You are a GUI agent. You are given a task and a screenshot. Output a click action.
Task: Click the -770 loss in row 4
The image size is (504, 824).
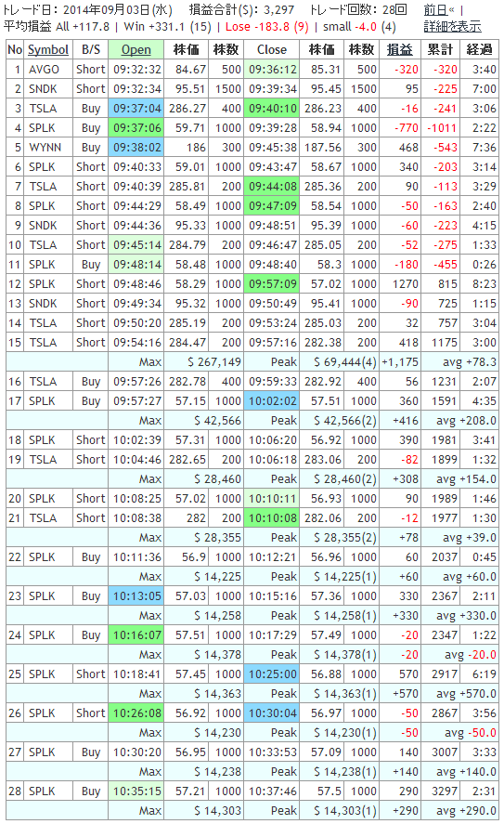(x=407, y=127)
